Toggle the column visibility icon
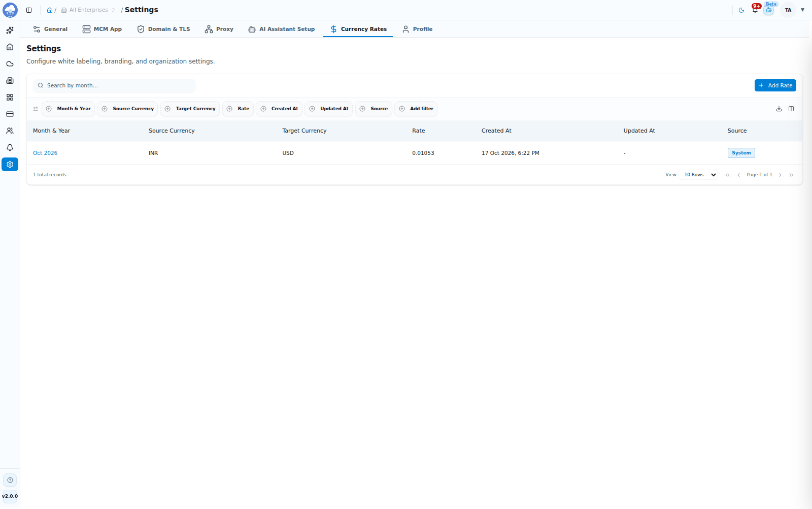This screenshot has width=812, height=509. coord(791,109)
